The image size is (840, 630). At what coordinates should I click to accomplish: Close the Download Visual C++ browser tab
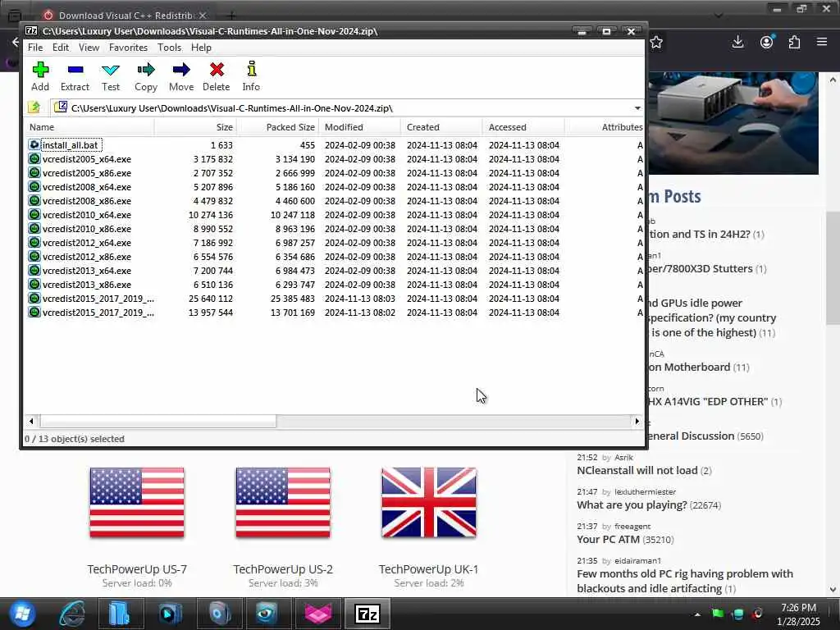tap(203, 16)
